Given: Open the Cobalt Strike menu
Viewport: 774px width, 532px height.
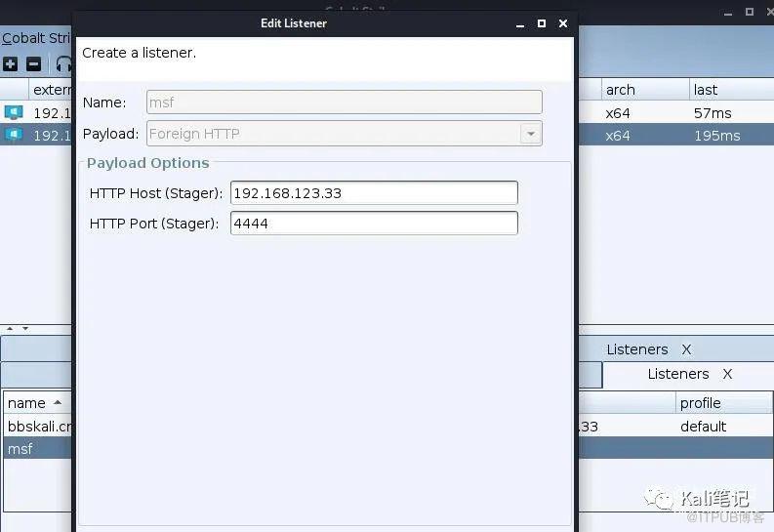Looking at the screenshot, I should 36,38.
